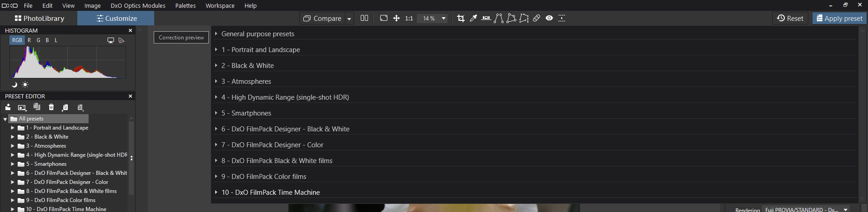Duplicate the selected preset
Screen dimensions: 868x212
37,107
